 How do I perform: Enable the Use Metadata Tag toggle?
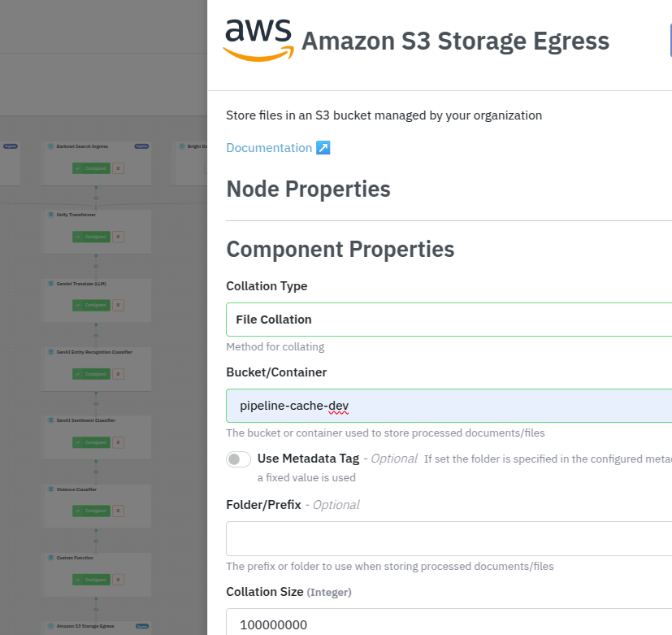[239, 459]
